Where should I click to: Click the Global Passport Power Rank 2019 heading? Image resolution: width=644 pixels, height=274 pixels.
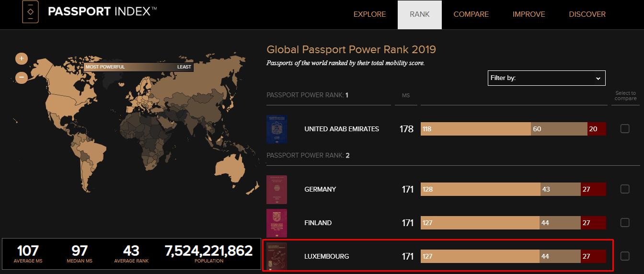351,50
